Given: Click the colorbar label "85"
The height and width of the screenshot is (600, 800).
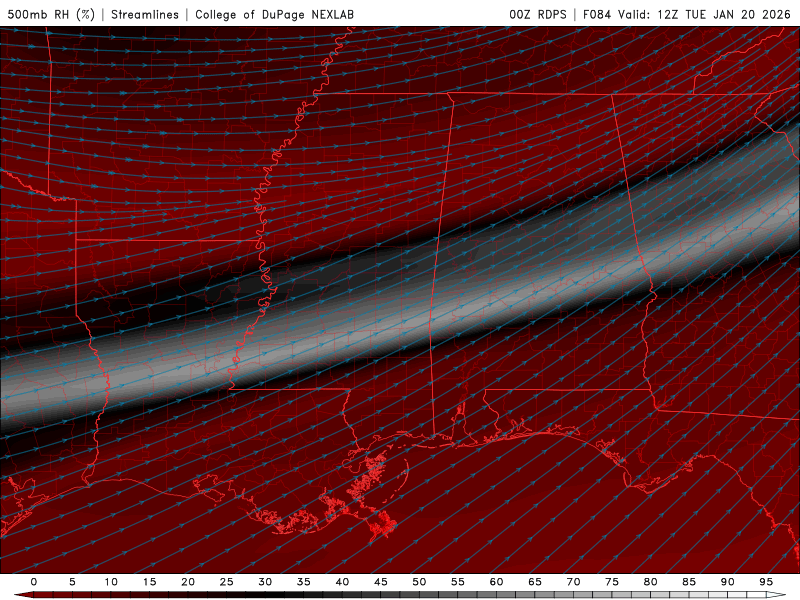Looking at the screenshot, I should click(689, 582).
